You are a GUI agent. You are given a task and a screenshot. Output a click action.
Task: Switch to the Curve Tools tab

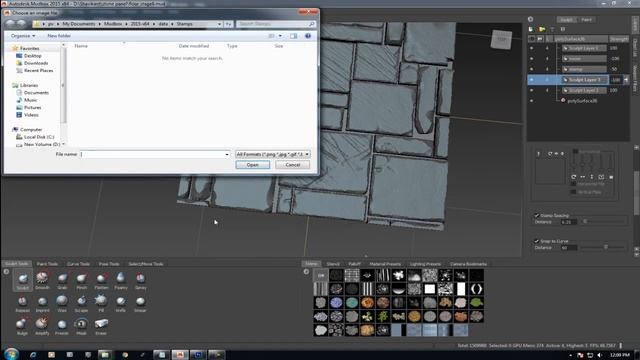[x=78, y=264]
